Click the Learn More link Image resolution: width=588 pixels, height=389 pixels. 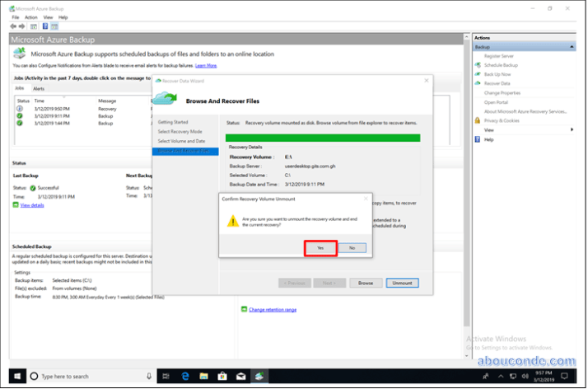[206, 65]
